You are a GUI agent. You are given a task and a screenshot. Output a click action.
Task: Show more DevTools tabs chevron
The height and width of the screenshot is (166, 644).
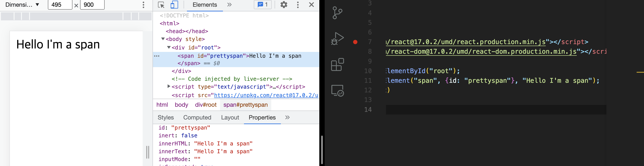229,5
